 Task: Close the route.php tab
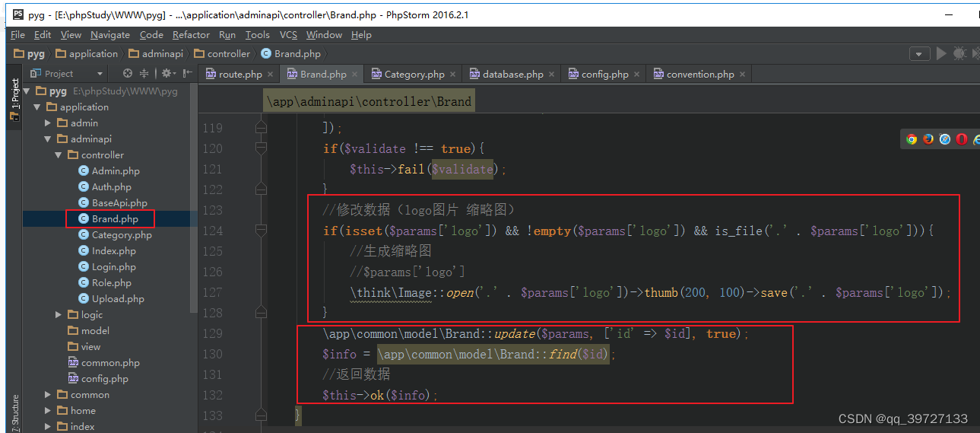270,75
